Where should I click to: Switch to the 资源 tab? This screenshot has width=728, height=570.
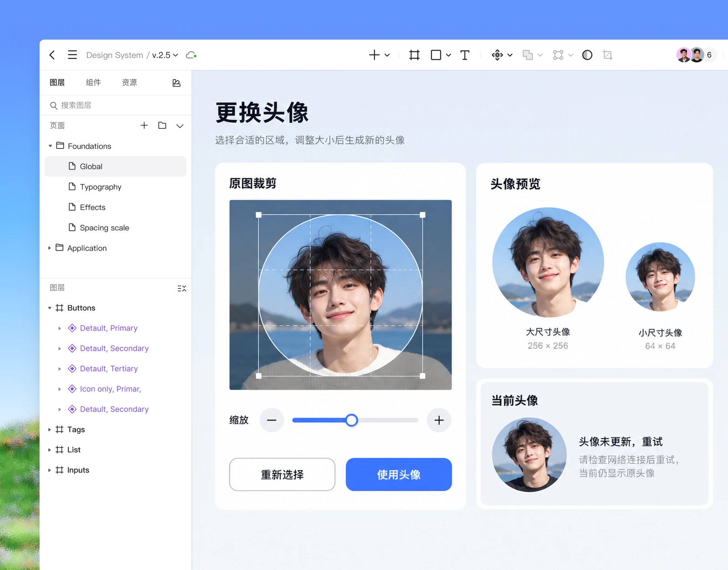pos(129,82)
